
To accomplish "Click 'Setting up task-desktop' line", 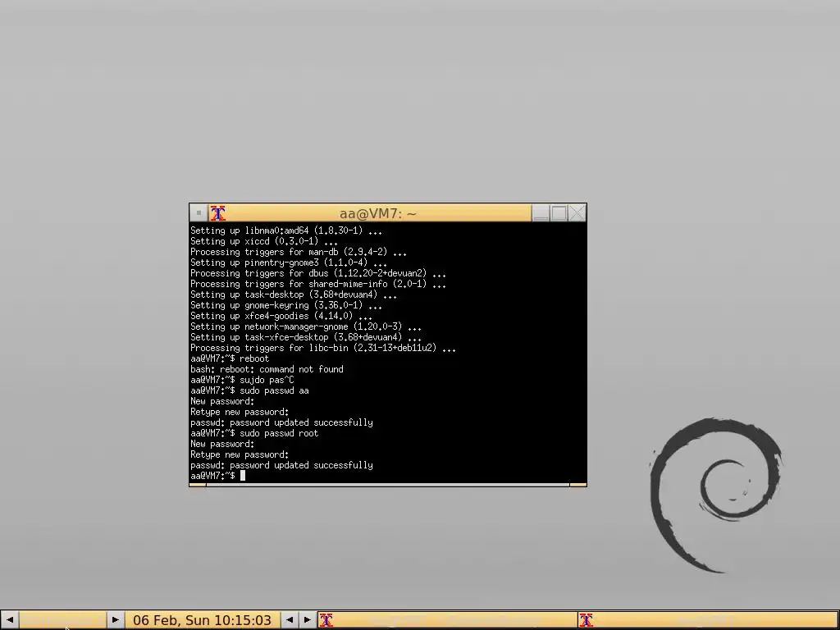I will (294, 294).
